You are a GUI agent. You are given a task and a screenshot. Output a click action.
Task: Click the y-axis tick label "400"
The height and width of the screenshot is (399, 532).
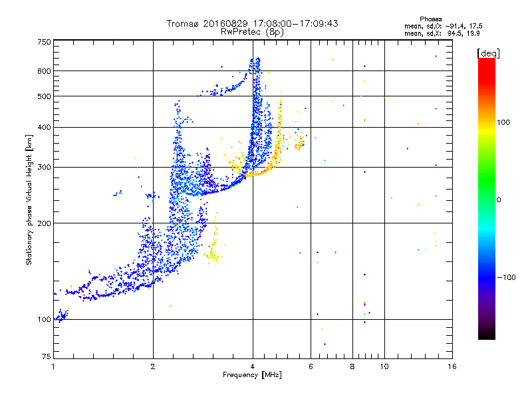[44, 127]
